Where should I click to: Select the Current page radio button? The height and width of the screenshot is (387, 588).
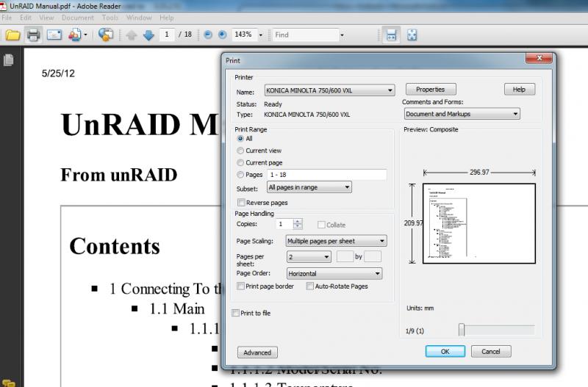(x=240, y=162)
